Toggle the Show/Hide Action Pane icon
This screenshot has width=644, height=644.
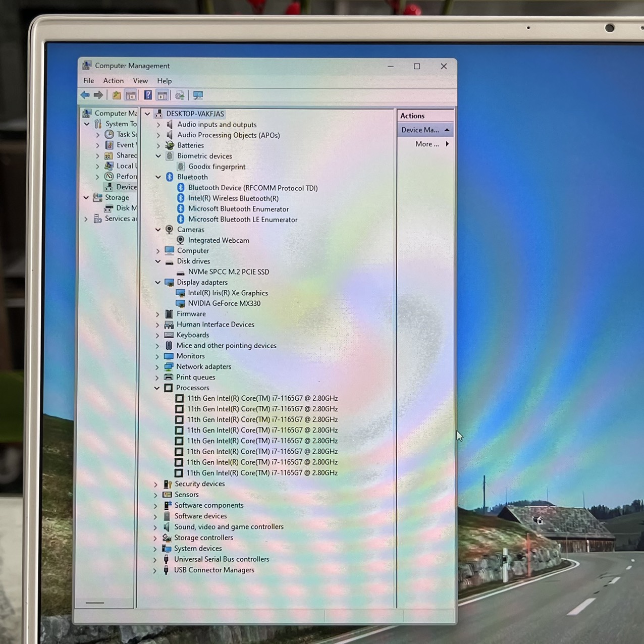[x=162, y=95]
